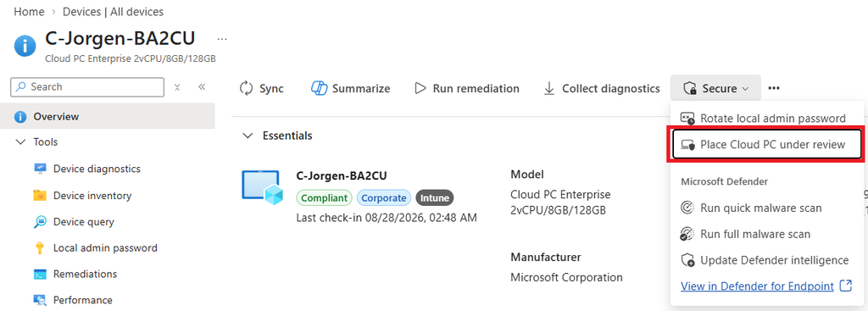Viewport: 868px width, 311px height.
Task: Collapse the sidebar with double chevron
Action: 202,87
